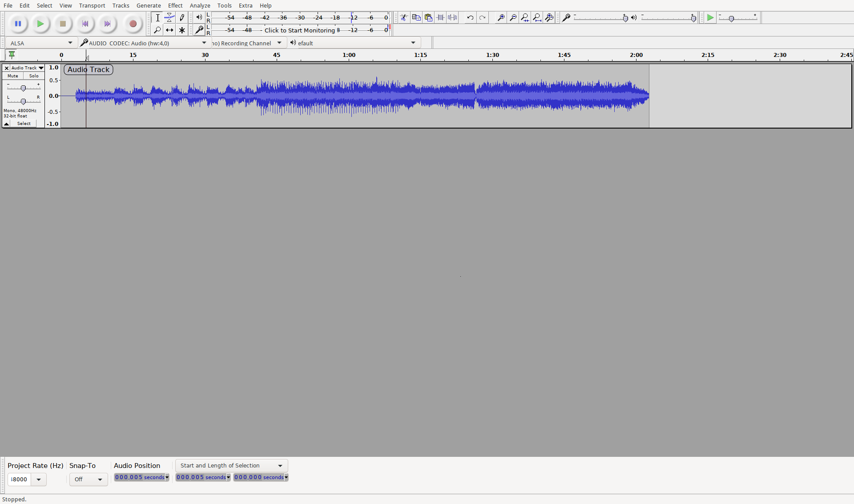Open the Project Rate dropdown arrow
Image resolution: width=854 pixels, height=504 pixels.
[39, 480]
